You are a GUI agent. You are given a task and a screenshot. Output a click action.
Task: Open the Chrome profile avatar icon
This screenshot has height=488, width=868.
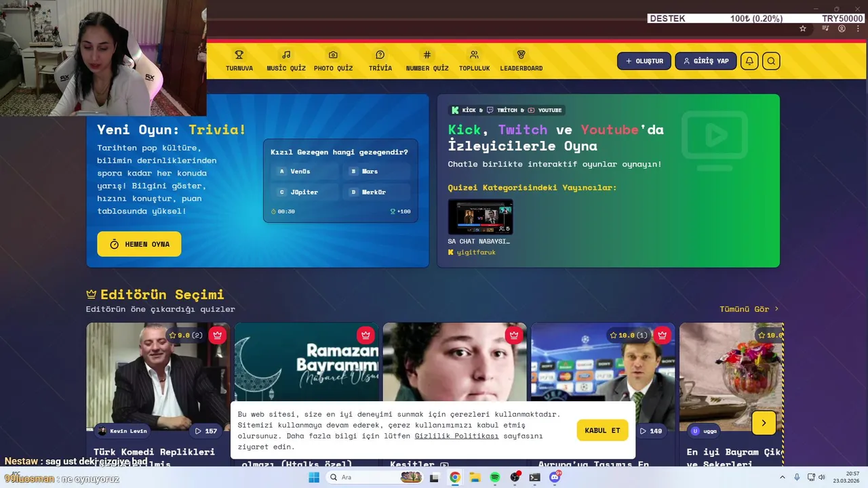point(842,28)
